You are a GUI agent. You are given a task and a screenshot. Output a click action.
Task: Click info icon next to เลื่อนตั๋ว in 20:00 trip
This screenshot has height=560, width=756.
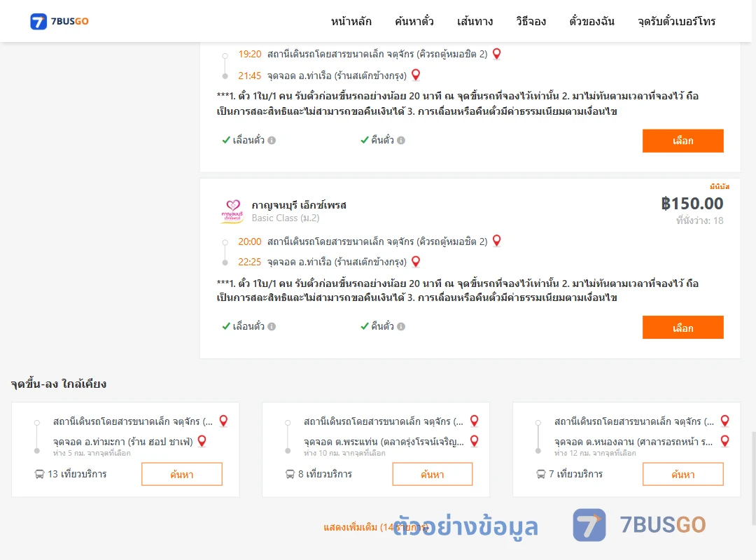point(272,326)
